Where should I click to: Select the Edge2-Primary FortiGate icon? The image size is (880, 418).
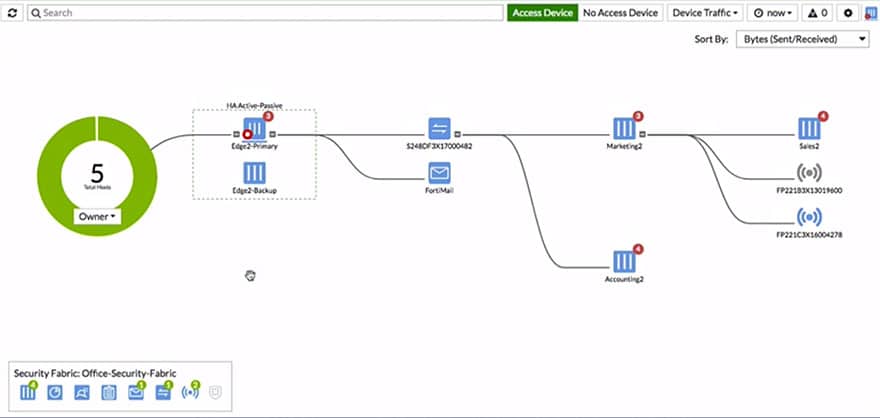[x=255, y=128]
